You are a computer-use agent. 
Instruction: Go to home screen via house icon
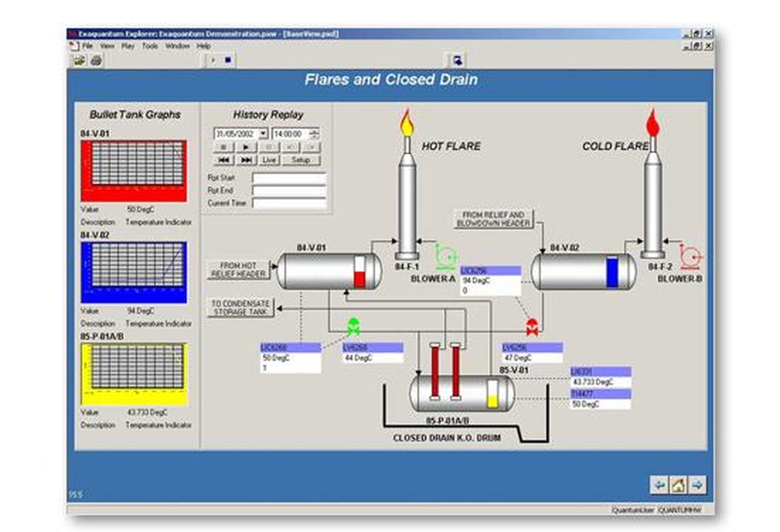click(679, 484)
